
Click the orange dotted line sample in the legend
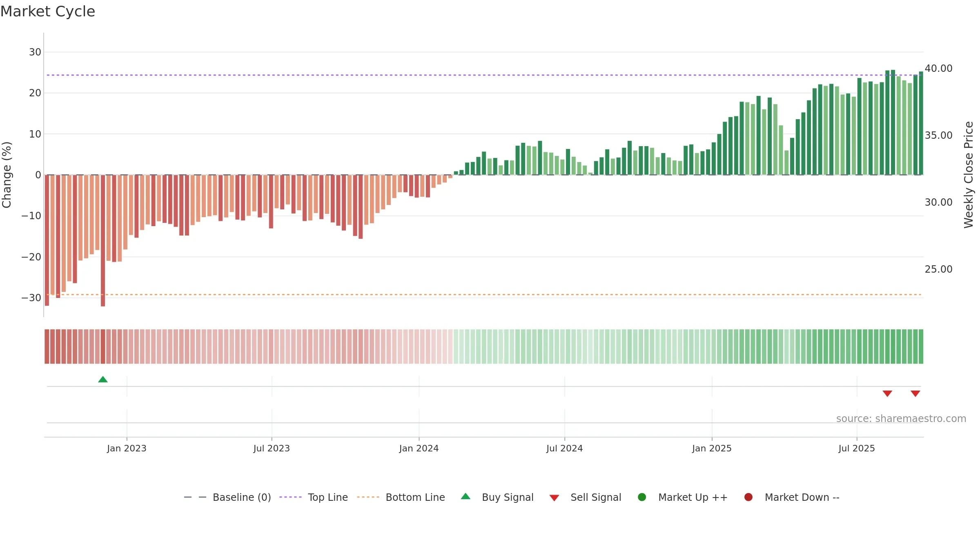click(x=368, y=497)
